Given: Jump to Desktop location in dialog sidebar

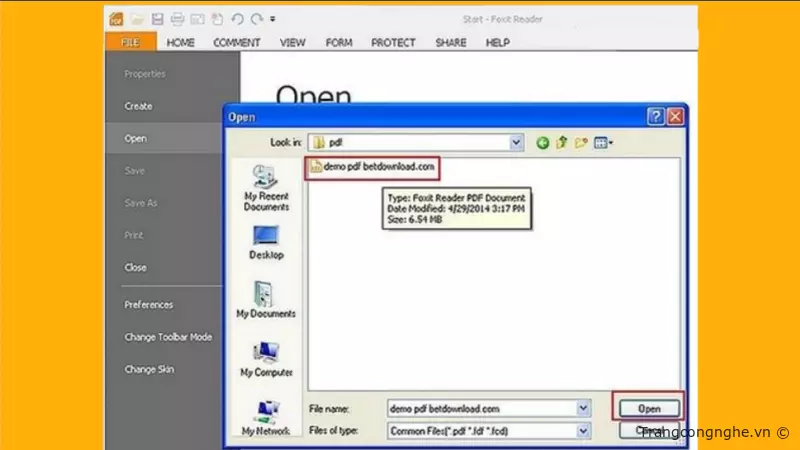Looking at the screenshot, I should coord(265,241).
